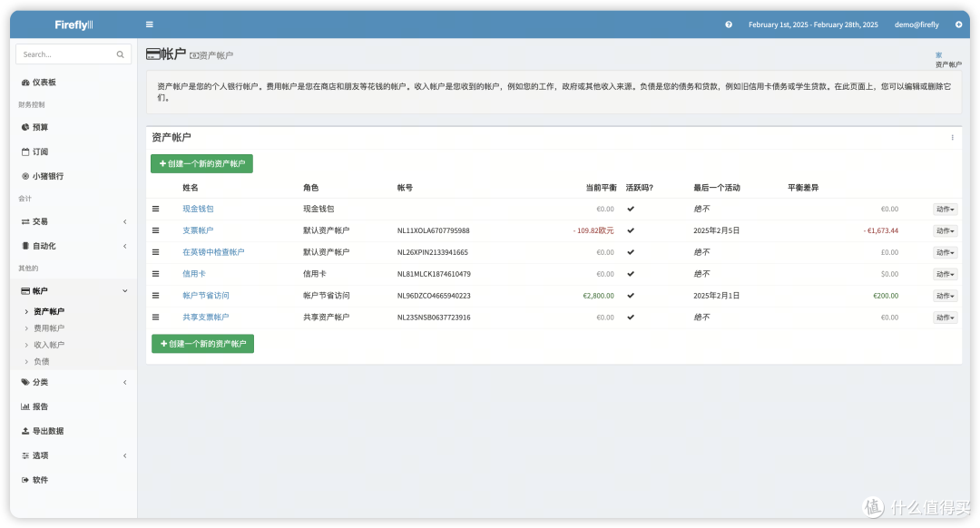Open the 支票帐户 account link
This screenshot has height=528, width=980.
[198, 230]
